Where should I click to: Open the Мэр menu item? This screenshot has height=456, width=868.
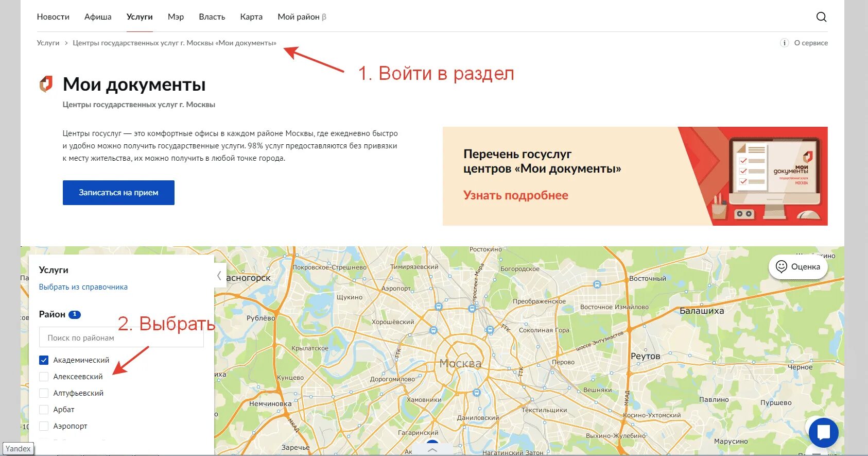(176, 17)
